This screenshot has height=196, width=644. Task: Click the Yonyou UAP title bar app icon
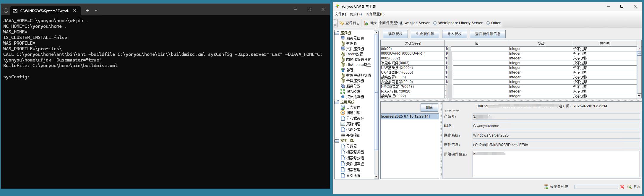pyautogui.click(x=338, y=6)
